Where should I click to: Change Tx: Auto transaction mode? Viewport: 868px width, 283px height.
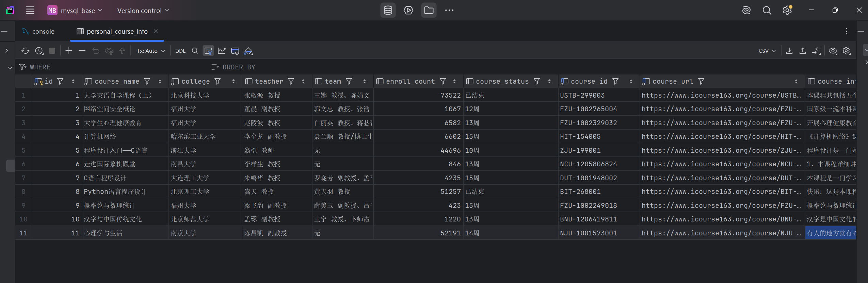tap(151, 51)
